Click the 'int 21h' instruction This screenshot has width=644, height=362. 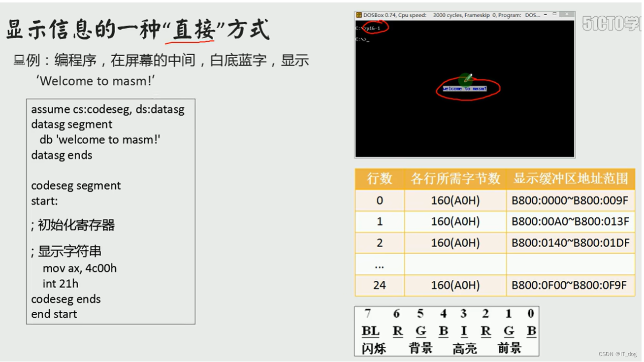point(61,284)
